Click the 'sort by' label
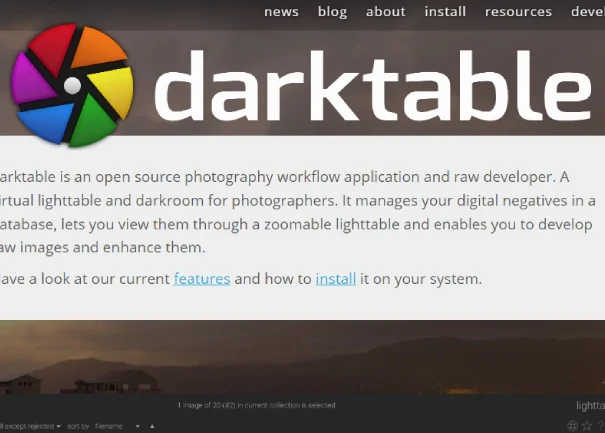 [x=78, y=426]
